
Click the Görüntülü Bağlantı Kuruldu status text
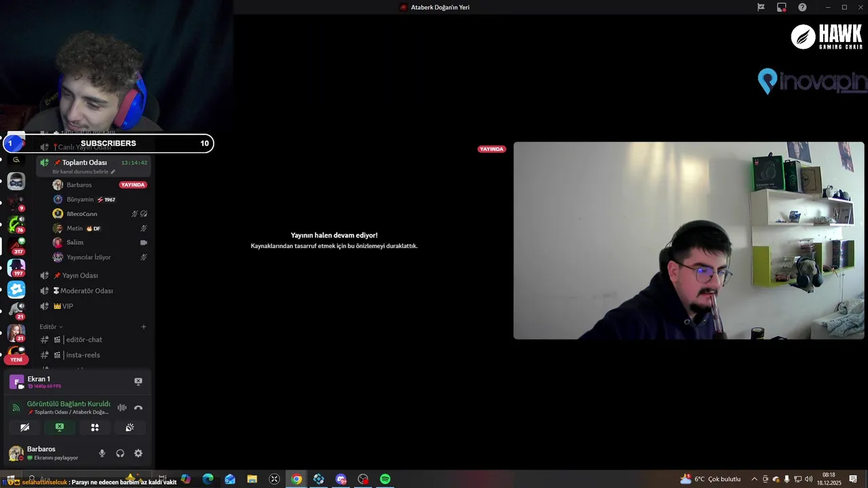click(x=68, y=403)
